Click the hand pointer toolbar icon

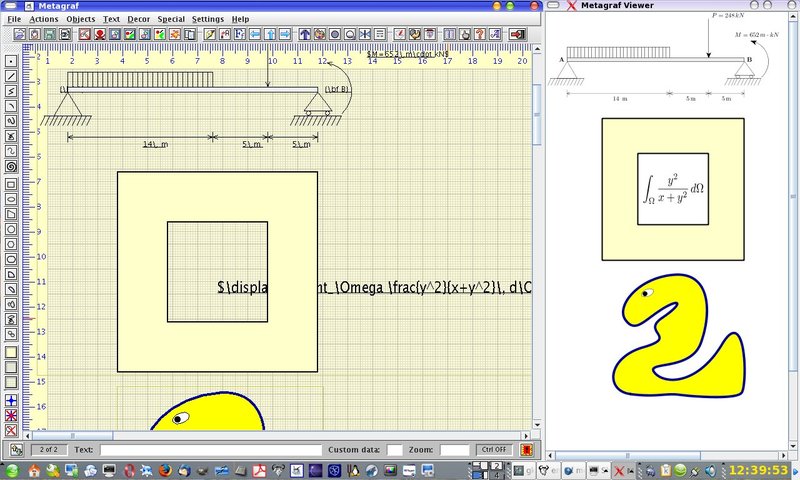[465, 34]
